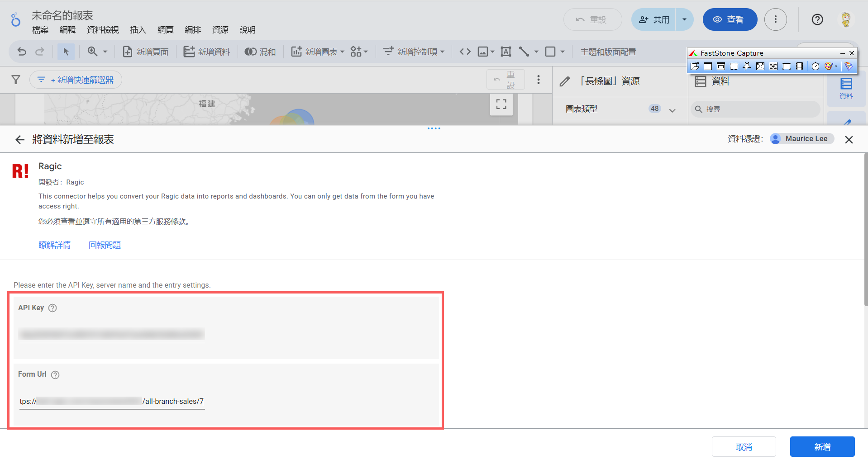The width and height of the screenshot is (868, 464).
Task: Click the embed URL code icon
Action: coord(465,52)
